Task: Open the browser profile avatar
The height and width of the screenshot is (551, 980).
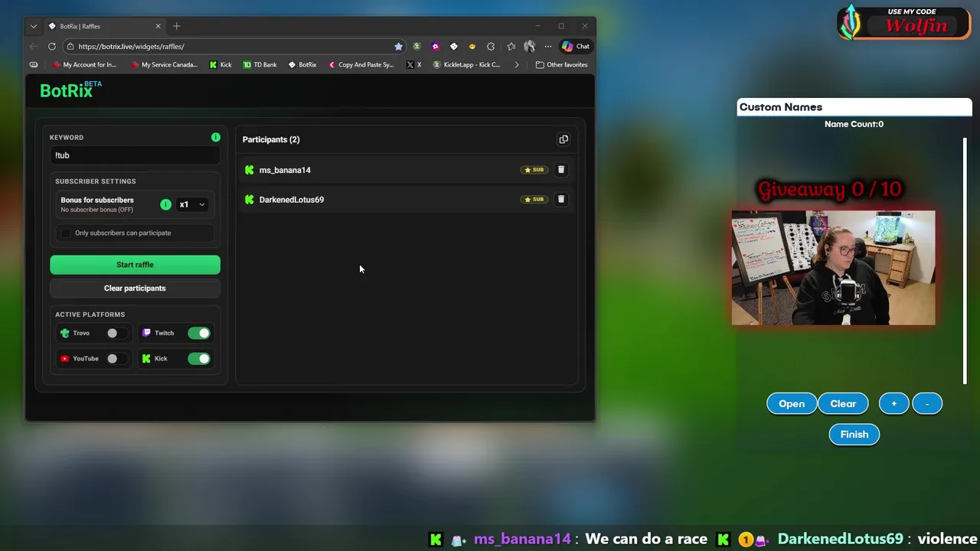Action: pyautogui.click(x=529, y=46)
